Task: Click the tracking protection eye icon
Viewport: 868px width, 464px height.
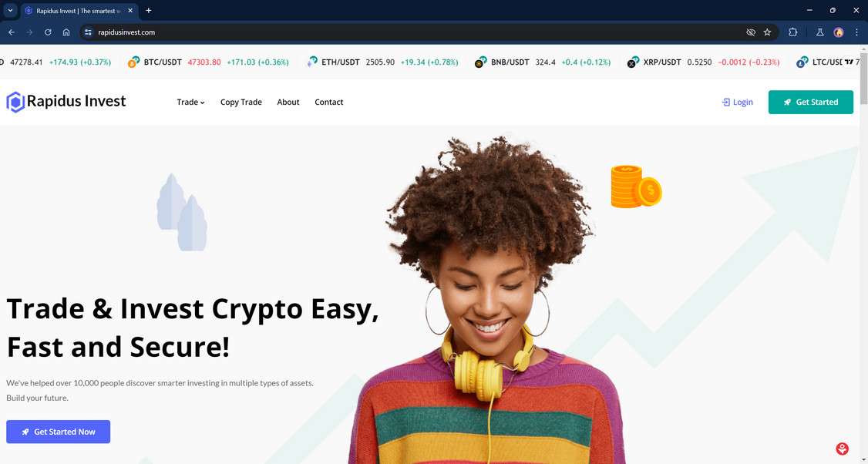Action: pyautogui.click(x=751, y=32)
